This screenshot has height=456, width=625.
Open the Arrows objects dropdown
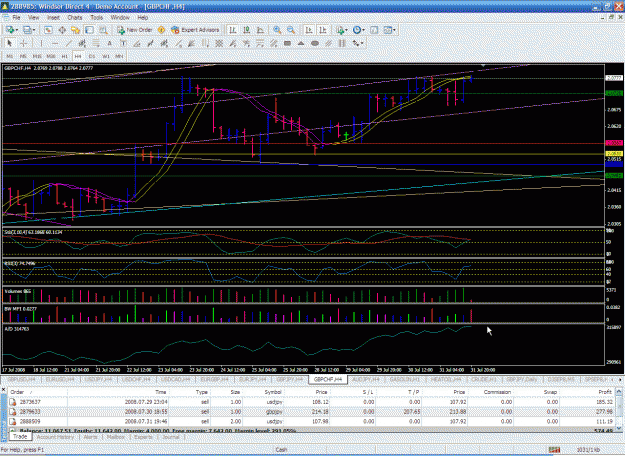[x=358, y=43]
